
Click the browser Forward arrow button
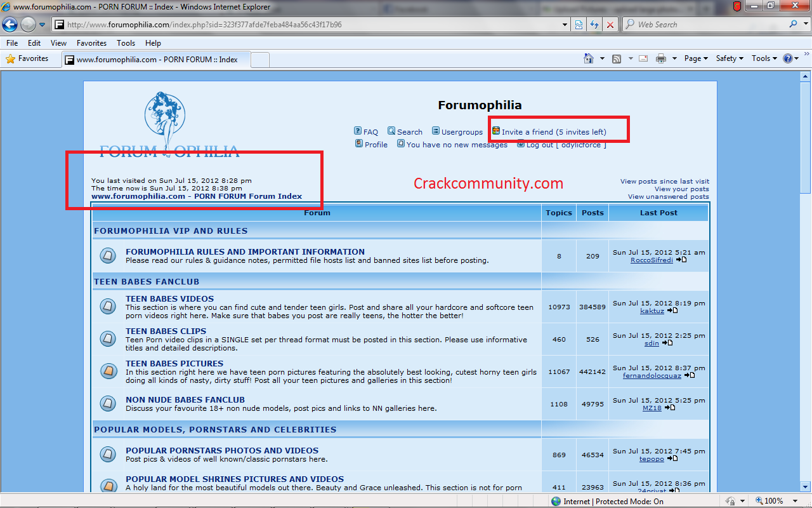28,25
